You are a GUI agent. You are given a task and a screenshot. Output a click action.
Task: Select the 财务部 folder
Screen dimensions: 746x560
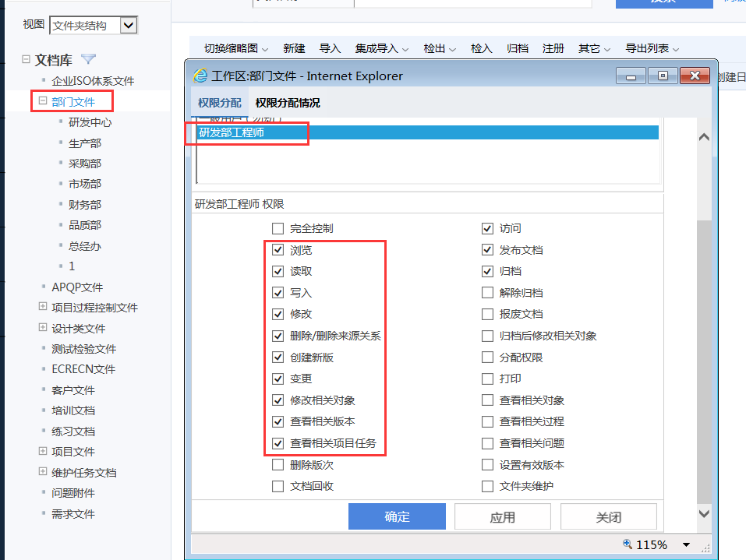(x=85, y=205)
